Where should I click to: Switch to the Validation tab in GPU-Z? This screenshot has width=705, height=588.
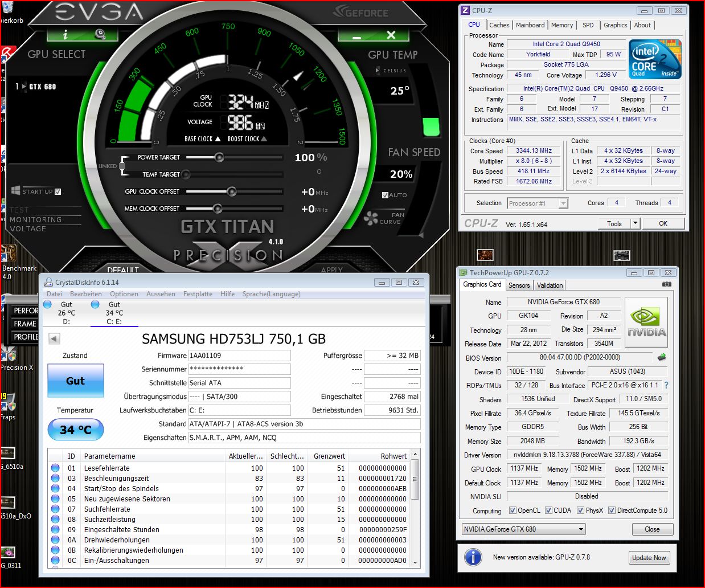[550, 285]
